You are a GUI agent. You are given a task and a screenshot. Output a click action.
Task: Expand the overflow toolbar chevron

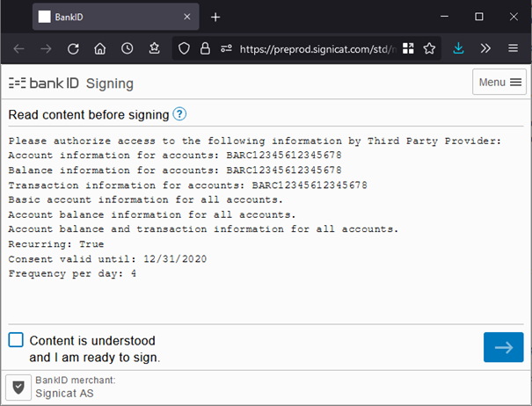(485, 49)
